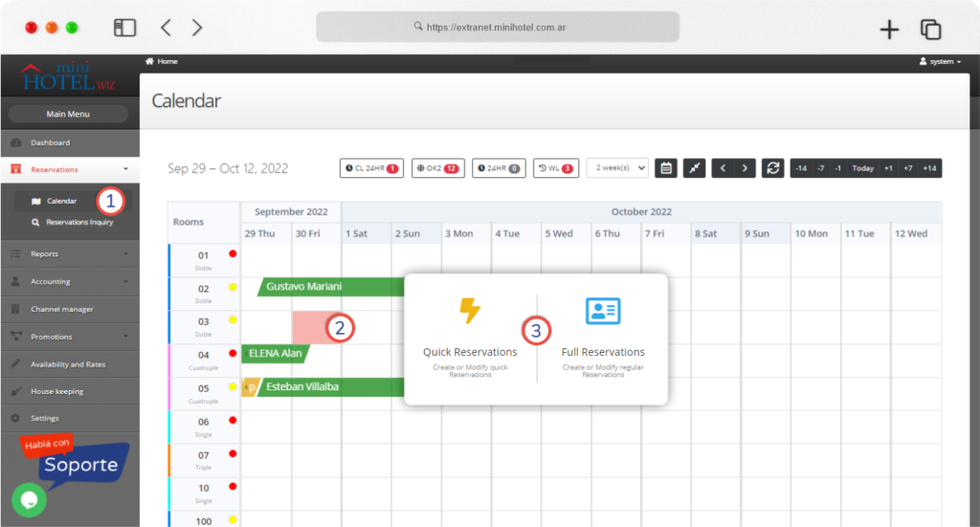Open the Esteban Villalba reservation bar

pos(332,387)
